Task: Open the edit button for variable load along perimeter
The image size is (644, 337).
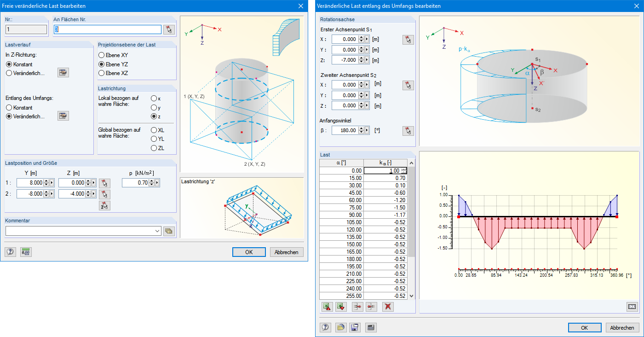Action: pyautogui.click(x=63, y=116)
